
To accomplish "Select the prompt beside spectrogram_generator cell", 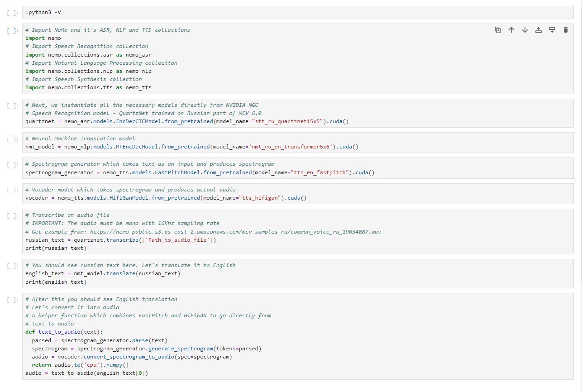I will pyautogui.click(x=13, y=164).
